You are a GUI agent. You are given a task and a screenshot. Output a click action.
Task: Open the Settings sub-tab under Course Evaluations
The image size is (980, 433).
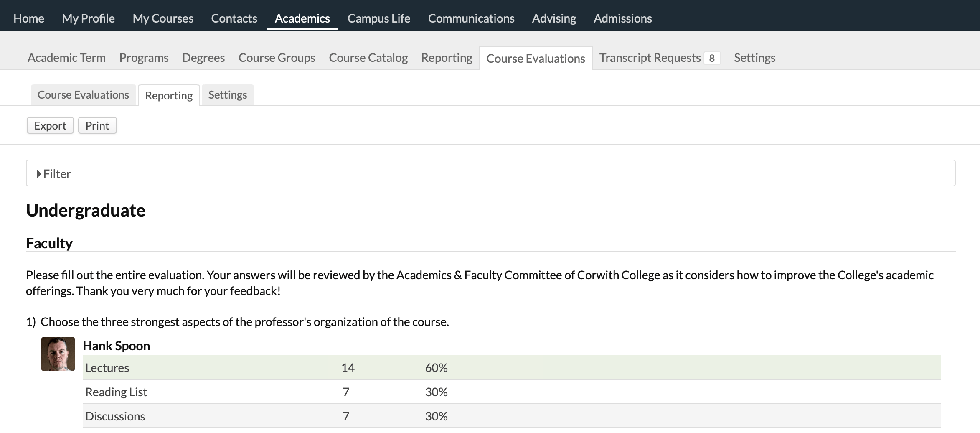tap(228, 95)
